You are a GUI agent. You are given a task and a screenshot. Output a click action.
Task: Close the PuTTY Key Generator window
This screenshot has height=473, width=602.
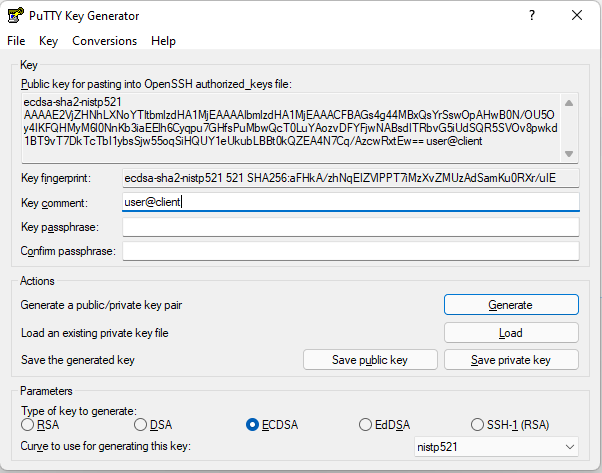(x=577, y=15)
